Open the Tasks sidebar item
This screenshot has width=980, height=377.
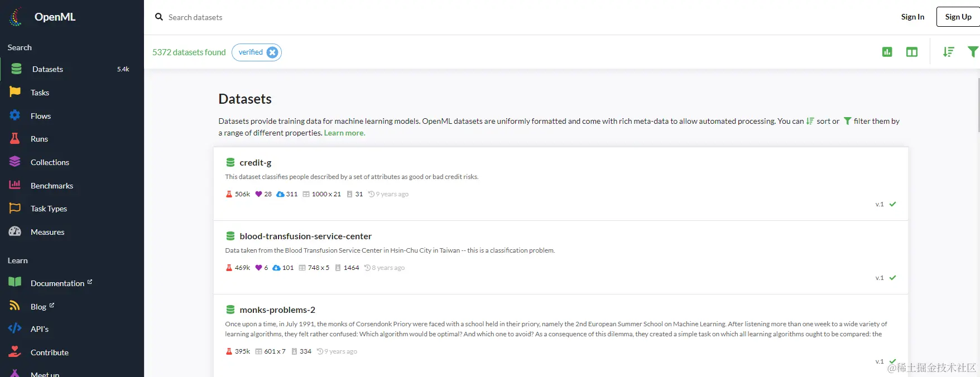72,93
